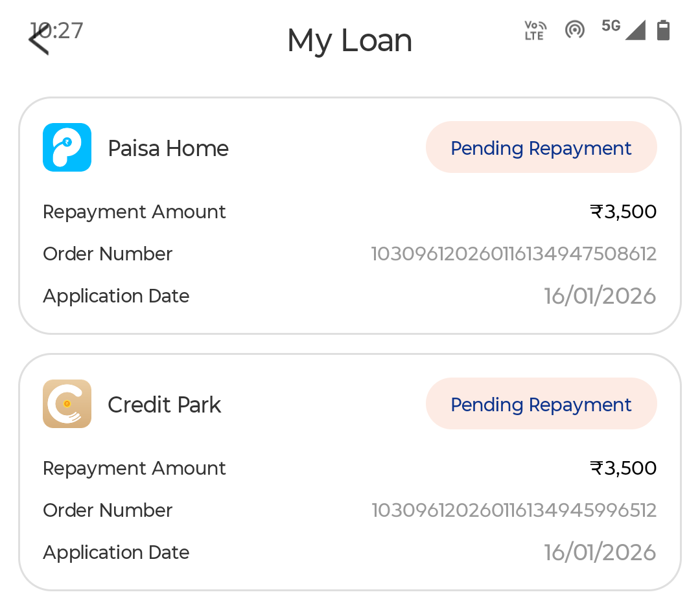Open the Paisa Home lender name
This screenshot has height=601, width=700.
168,148
